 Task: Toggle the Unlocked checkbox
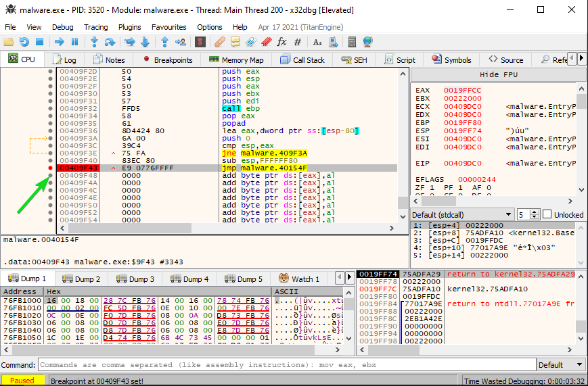[547, 214]
